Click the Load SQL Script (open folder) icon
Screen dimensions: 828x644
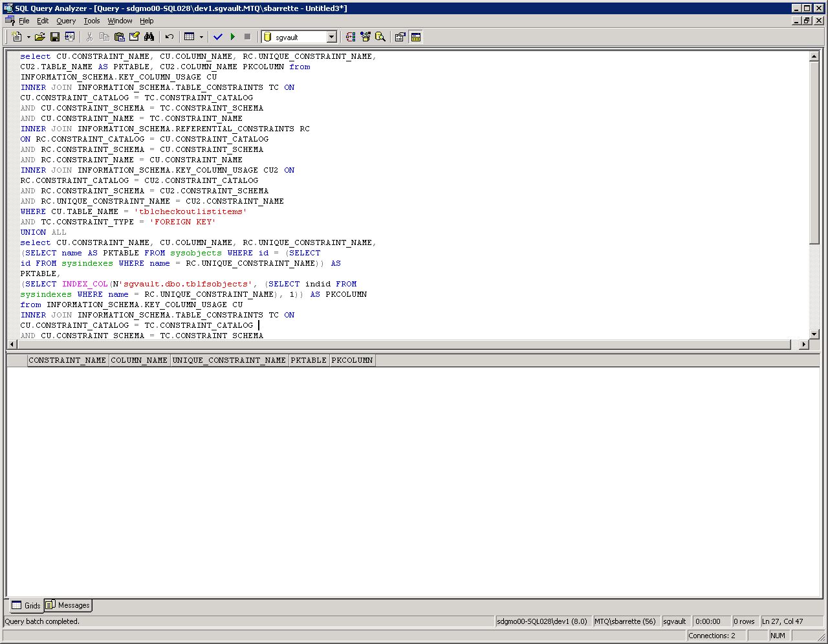(x=40, y=37)
